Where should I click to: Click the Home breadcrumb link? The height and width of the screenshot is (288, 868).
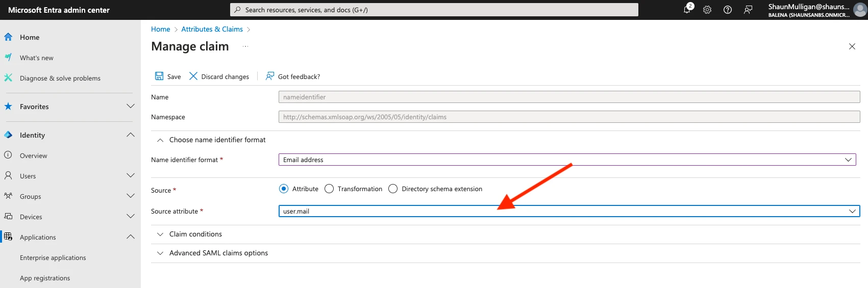pos(160,29)
